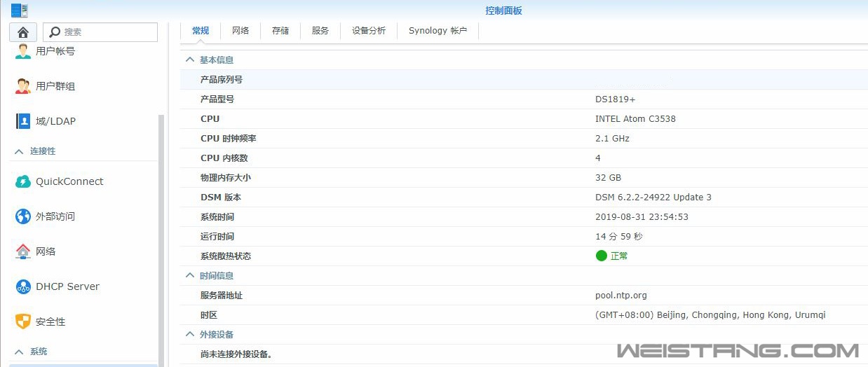This screenshot has height=367, width=868.
Task: Open 用户群组 via its group icon
Action: coord(23,86)
